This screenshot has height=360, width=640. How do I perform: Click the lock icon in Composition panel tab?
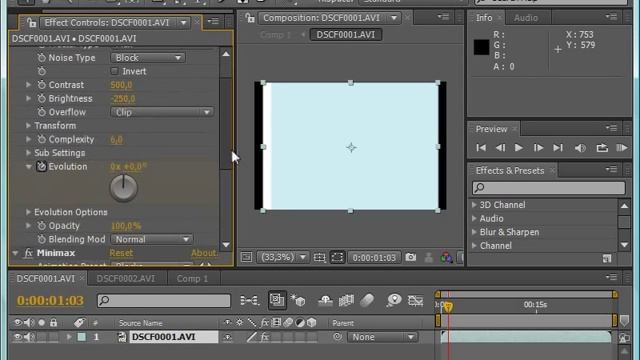point(250,18)
